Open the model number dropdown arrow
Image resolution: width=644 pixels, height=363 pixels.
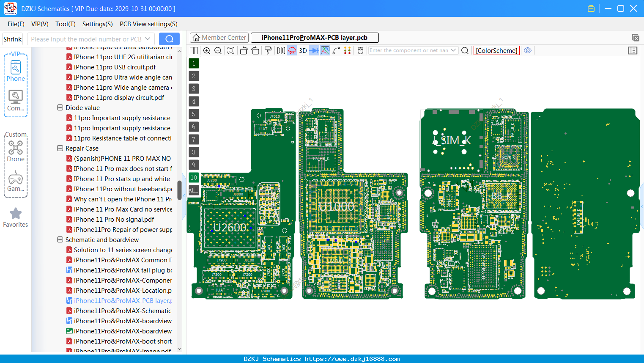coord(148,39)
